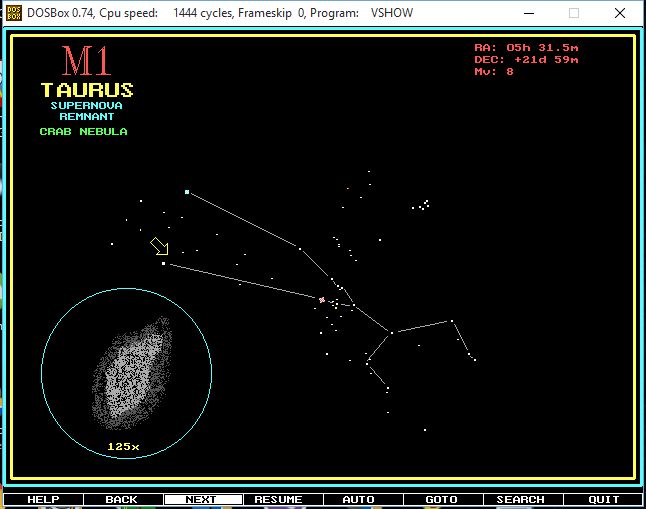
Task: Click the DOSBox icon in title bar
Action: [x=14, y=13]
